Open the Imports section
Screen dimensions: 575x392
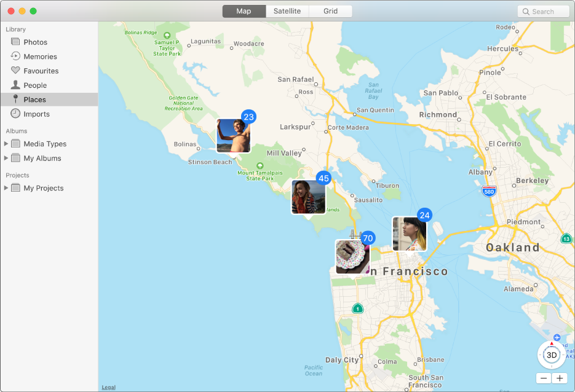pos(16,114)
